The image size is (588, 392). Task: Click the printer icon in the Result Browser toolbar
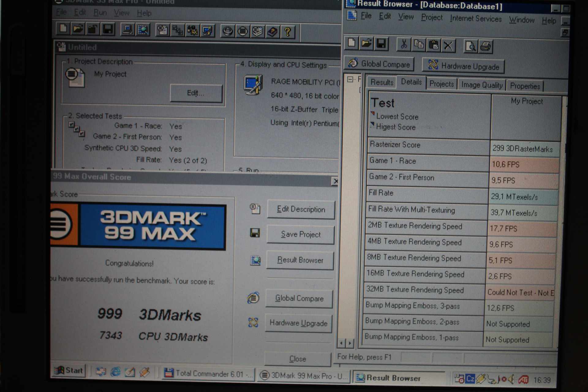pos(486,47)
